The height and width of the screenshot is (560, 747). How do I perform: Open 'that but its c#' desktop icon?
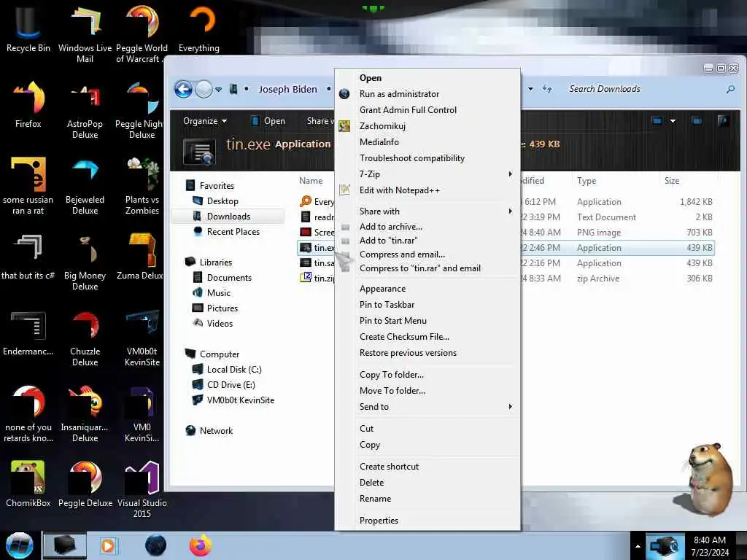point(28,257)
